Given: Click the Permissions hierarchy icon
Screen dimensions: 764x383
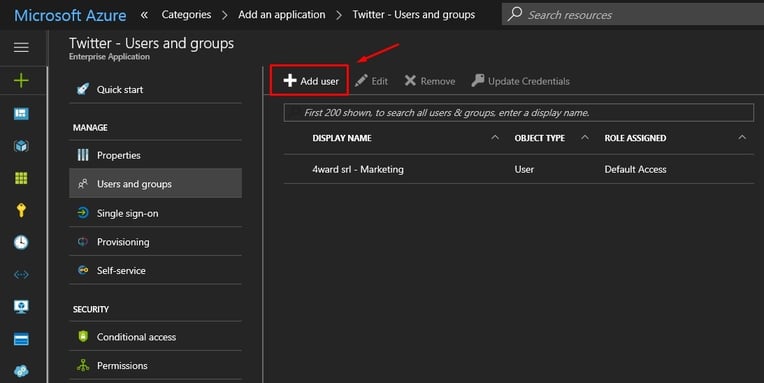Looking at the screenshot, I should [x=83, y=365].
